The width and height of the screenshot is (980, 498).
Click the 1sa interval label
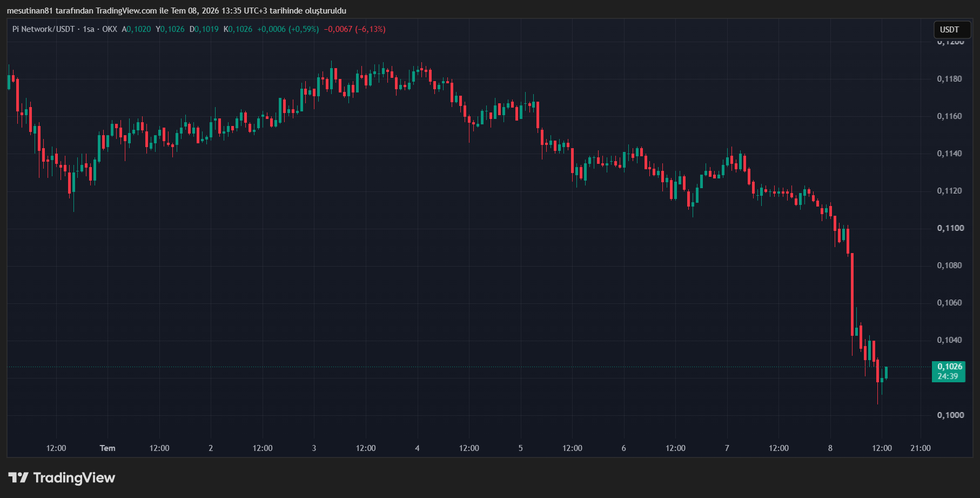[89, 29]
